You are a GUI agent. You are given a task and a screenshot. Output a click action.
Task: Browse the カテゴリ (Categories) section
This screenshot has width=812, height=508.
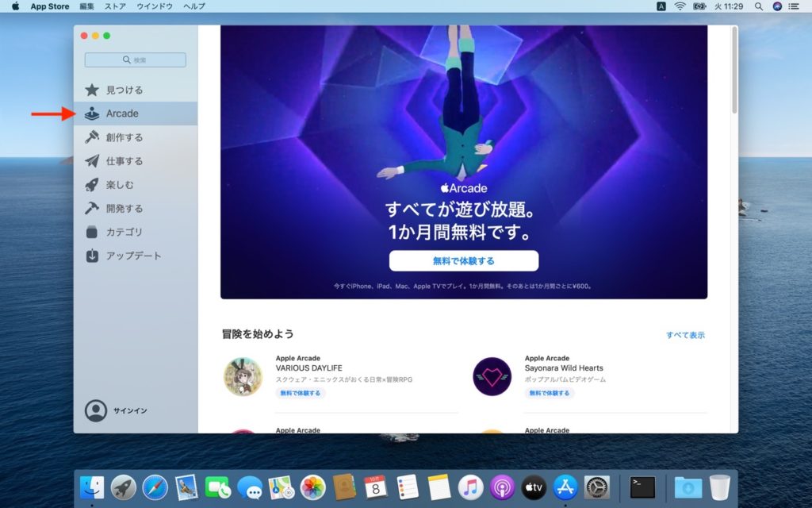tap(117, 232)
